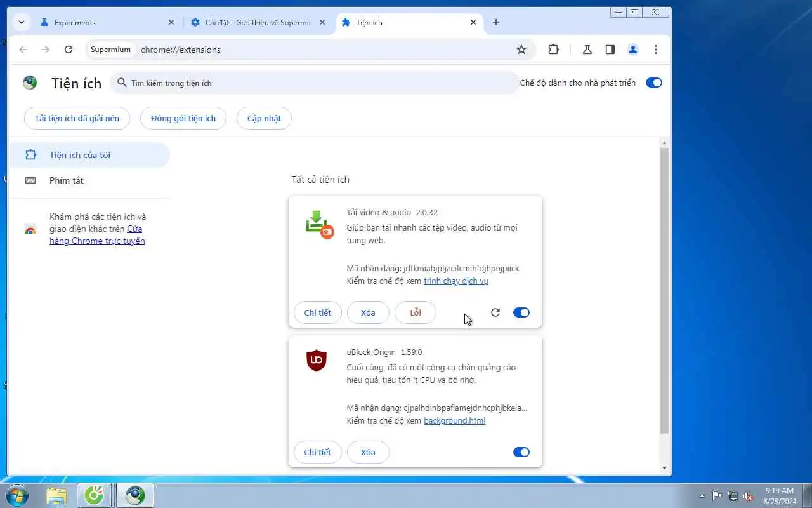
Task: Click the taskbar clock 9:19 AM
Action: click(x=780, y=496)
